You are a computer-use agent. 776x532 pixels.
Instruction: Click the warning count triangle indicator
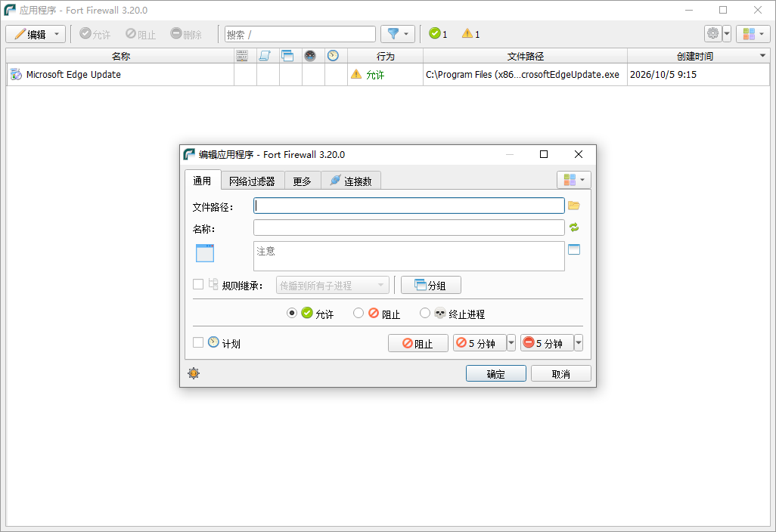coord(470,33)
